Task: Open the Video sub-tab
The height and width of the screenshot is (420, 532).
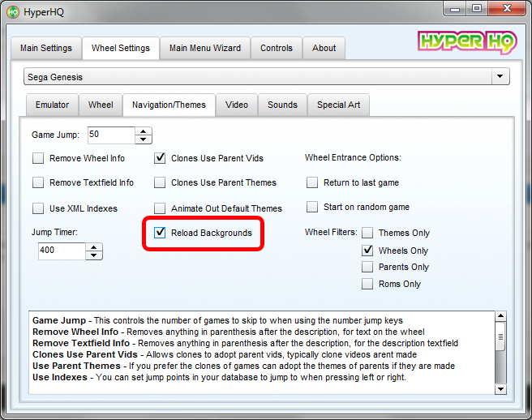Action: point(237,105)
